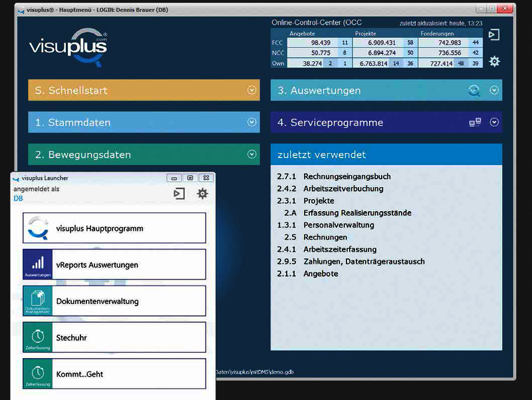Open settings gear in main Hauptmenü window

(x=494, y=61)
